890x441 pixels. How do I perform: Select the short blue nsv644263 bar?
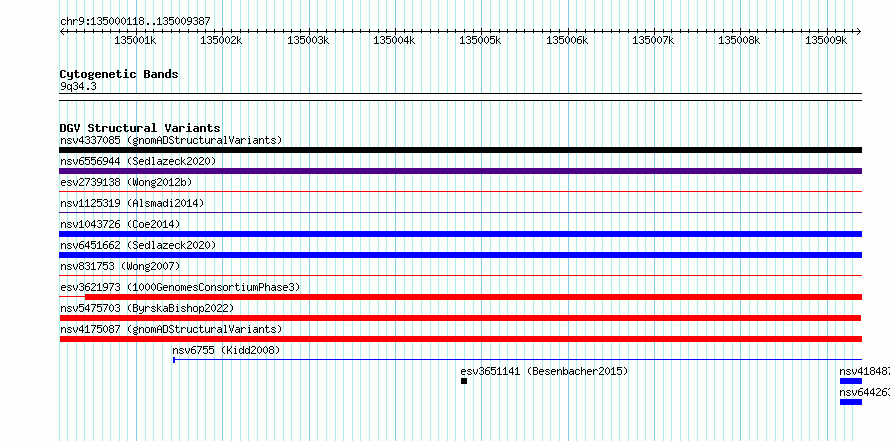click(851, 402)
